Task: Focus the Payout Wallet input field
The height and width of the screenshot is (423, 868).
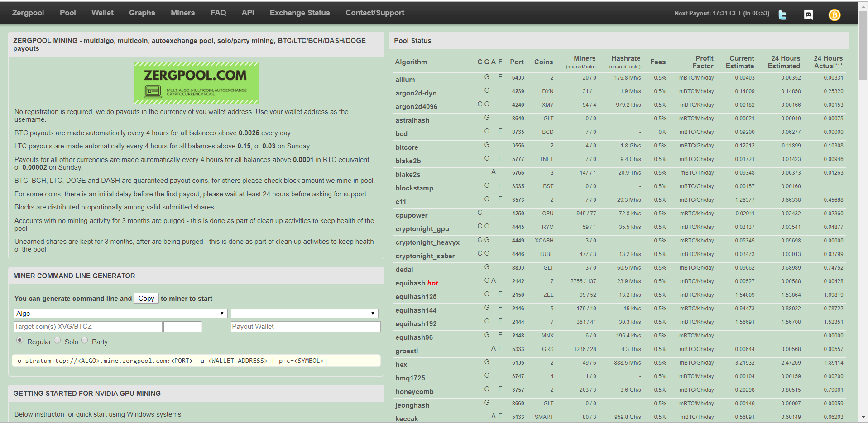Action: click(306, 327)
